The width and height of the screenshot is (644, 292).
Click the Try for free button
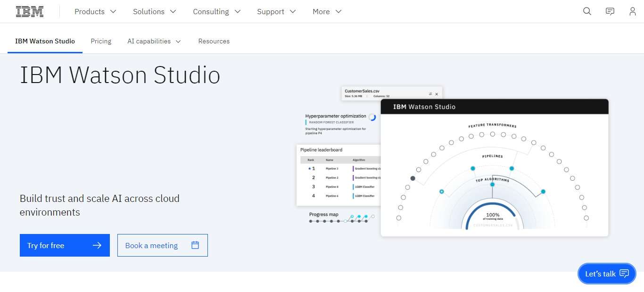[x=65, y=245]
